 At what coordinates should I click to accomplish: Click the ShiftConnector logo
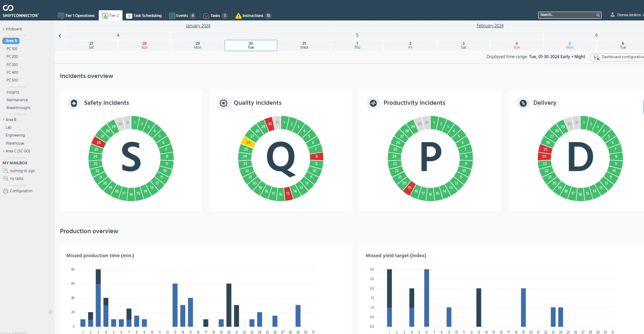pyautogui.click(x=20, y=11)
